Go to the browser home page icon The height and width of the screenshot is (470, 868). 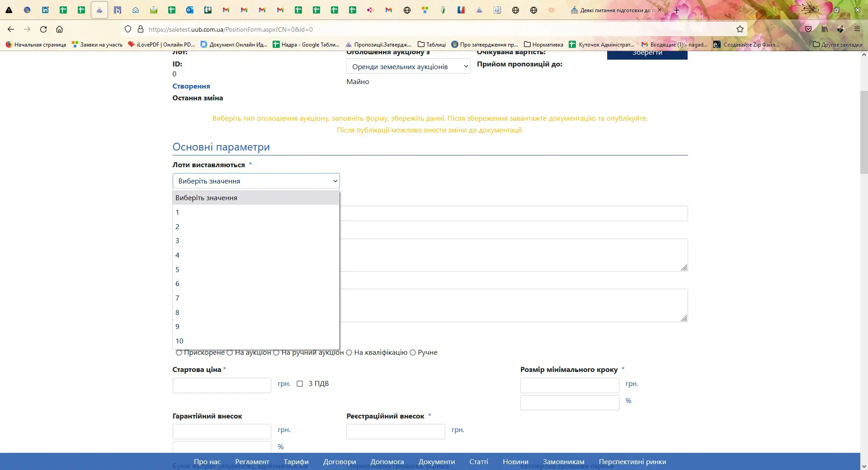(59, 29)
